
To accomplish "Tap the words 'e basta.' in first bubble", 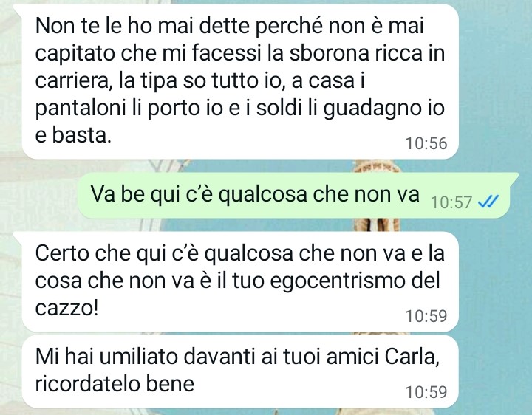I will pos(73,135).
